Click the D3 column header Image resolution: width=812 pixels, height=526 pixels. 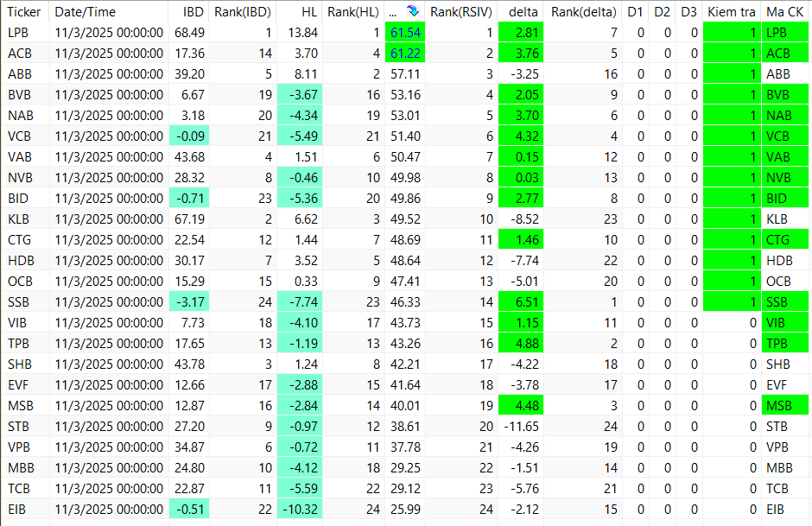coord(689,11)
